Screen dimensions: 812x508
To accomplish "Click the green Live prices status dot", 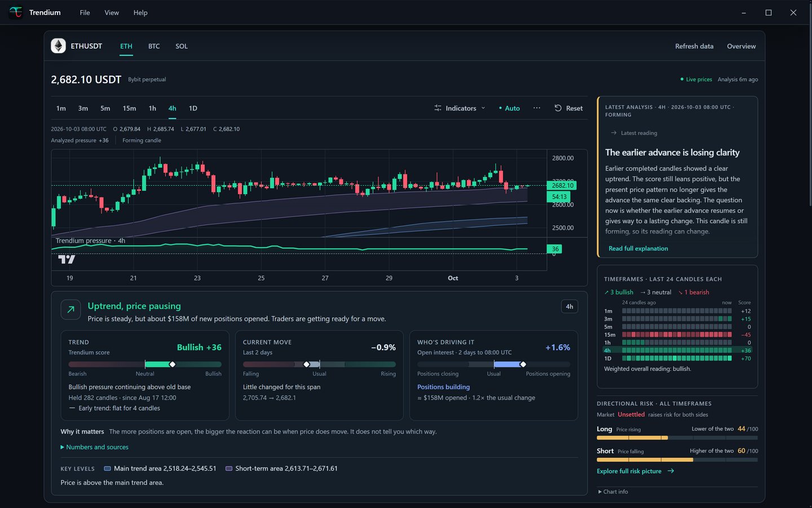I will (682, 80).
